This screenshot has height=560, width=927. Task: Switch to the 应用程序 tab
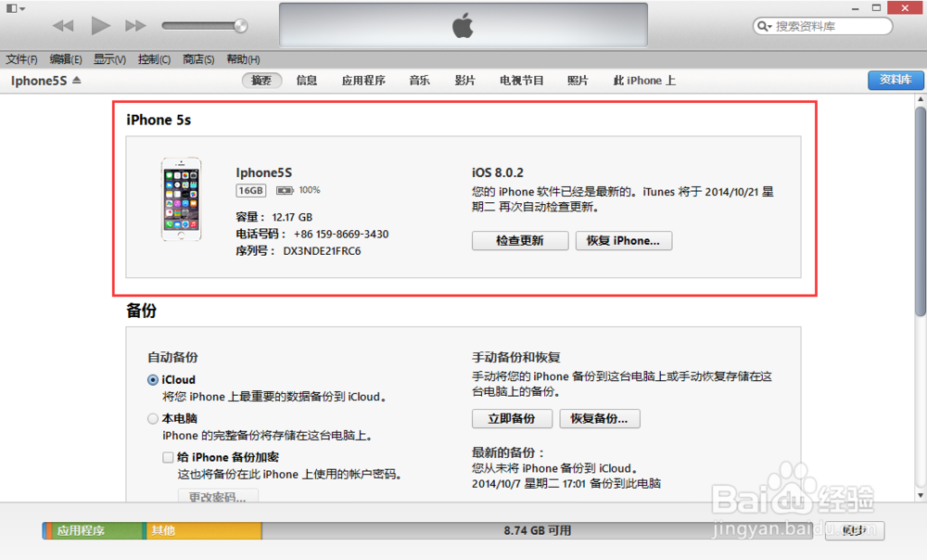363,81
